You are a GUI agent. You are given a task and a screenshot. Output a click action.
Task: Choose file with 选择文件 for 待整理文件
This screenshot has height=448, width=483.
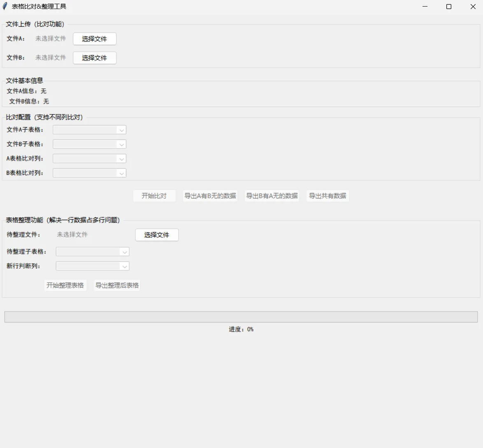click(157, 235)
